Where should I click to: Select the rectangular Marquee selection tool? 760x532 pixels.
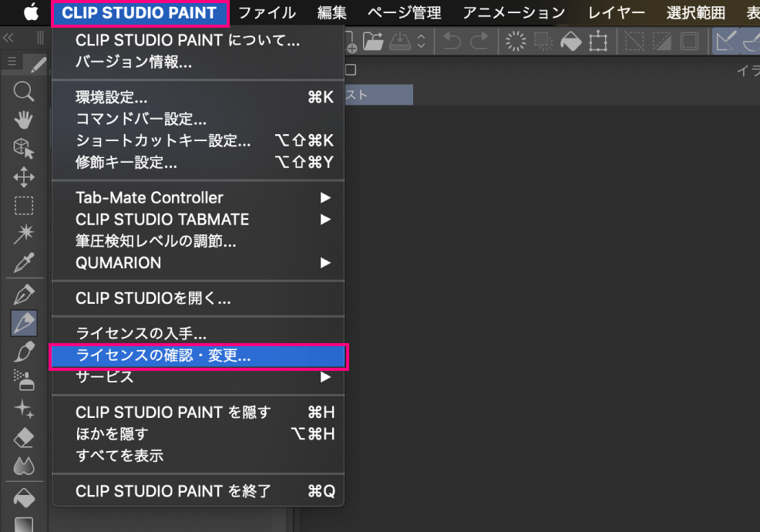23,205
